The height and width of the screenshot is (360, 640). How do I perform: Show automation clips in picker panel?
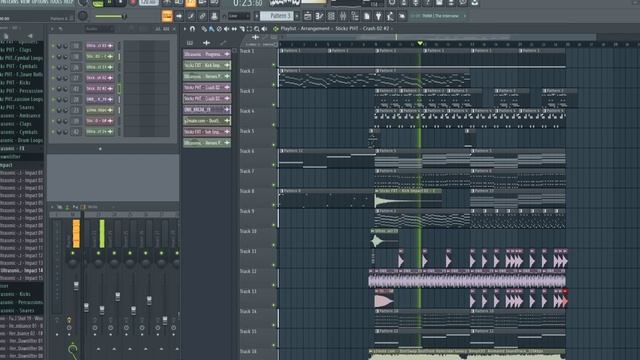(x=223, y=42)
